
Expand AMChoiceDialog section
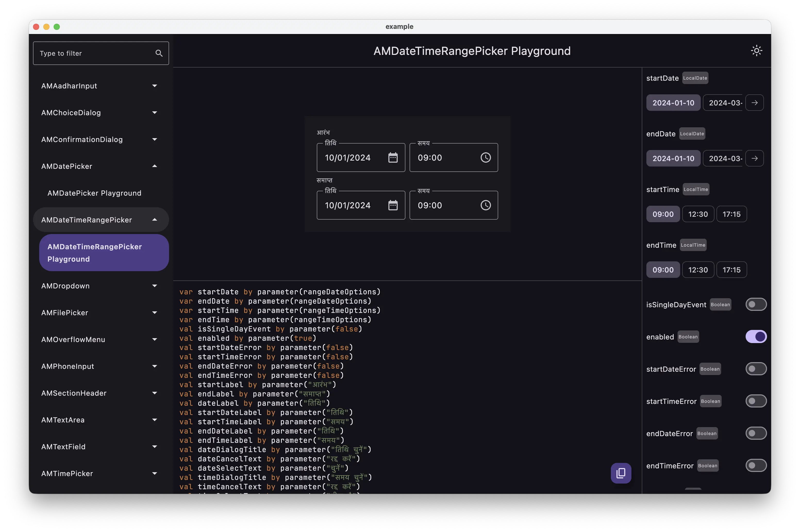(x=101, y=113)
